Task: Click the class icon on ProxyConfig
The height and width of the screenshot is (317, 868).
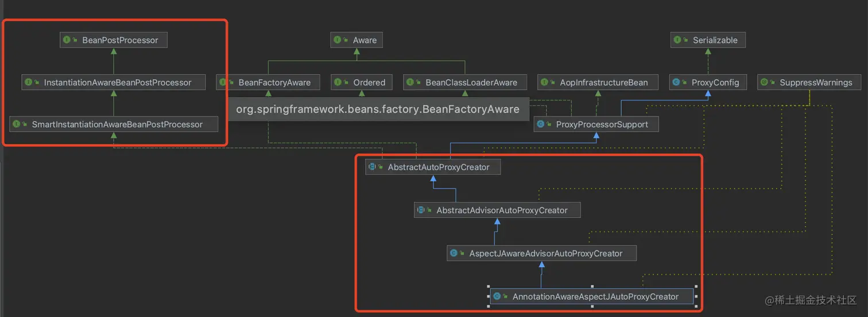Action: [x=677, y=83]
